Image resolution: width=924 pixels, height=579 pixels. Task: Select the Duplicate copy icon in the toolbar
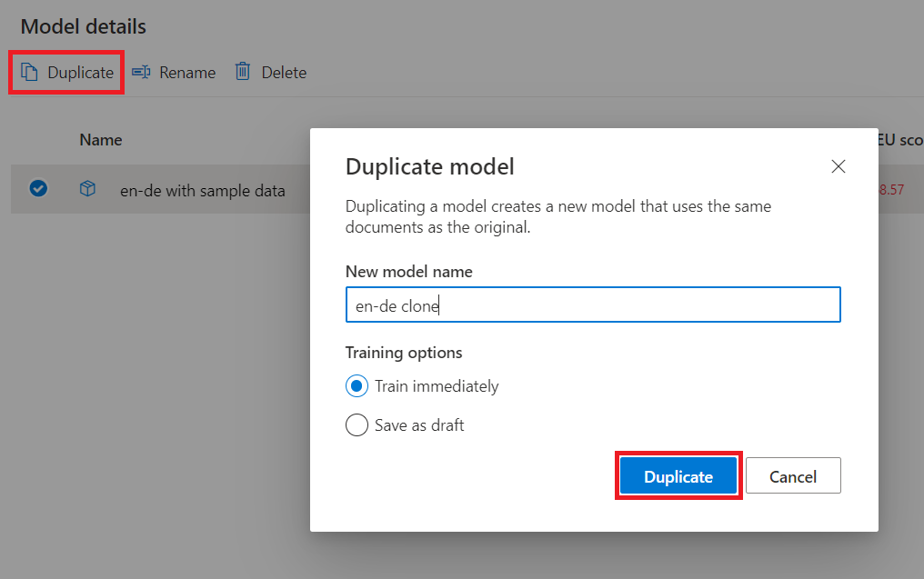30,72
